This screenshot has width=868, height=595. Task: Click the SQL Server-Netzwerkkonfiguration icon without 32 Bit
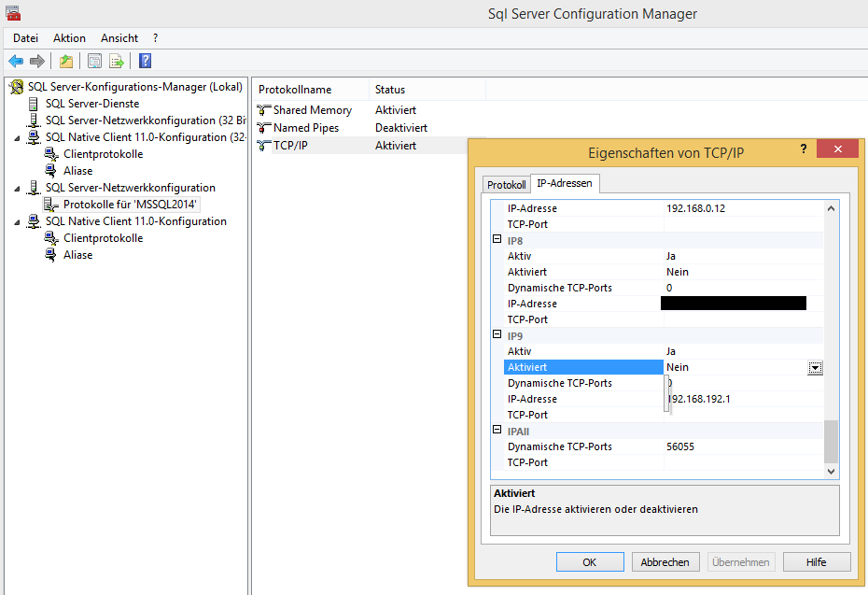point(34,188)
